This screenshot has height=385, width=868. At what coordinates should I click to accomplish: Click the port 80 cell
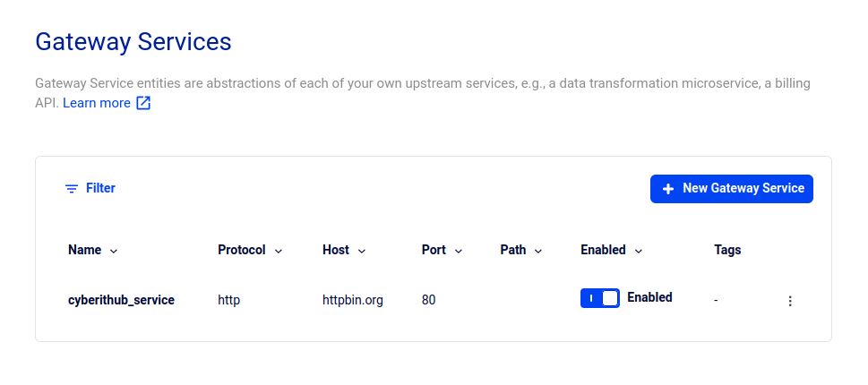pyautogui.click(x=428, y=300)
